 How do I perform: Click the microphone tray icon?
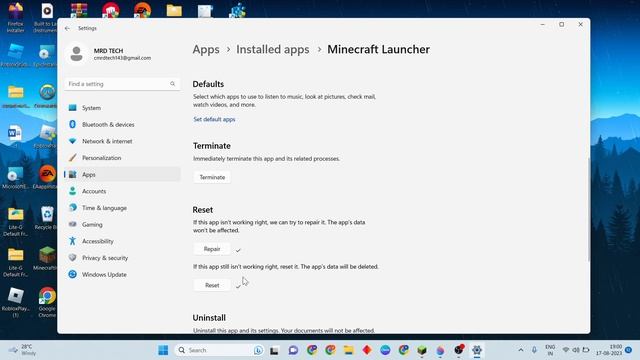pos(534,350)
